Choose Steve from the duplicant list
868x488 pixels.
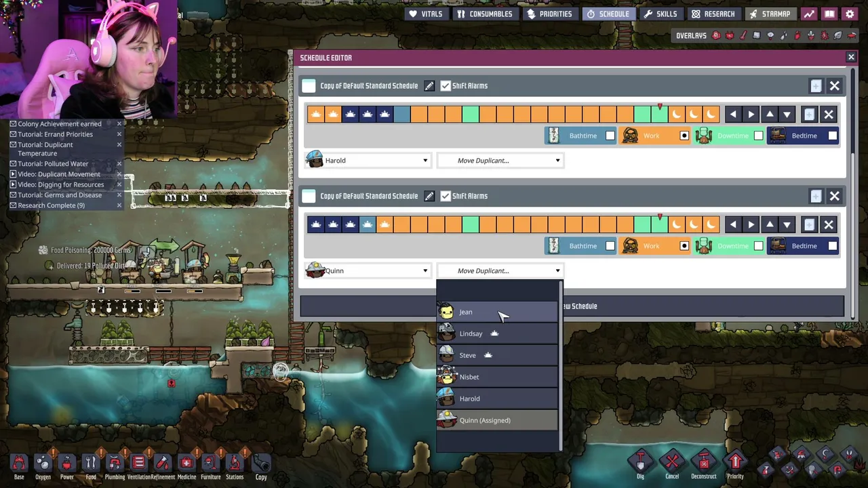(x=497, y=355)
